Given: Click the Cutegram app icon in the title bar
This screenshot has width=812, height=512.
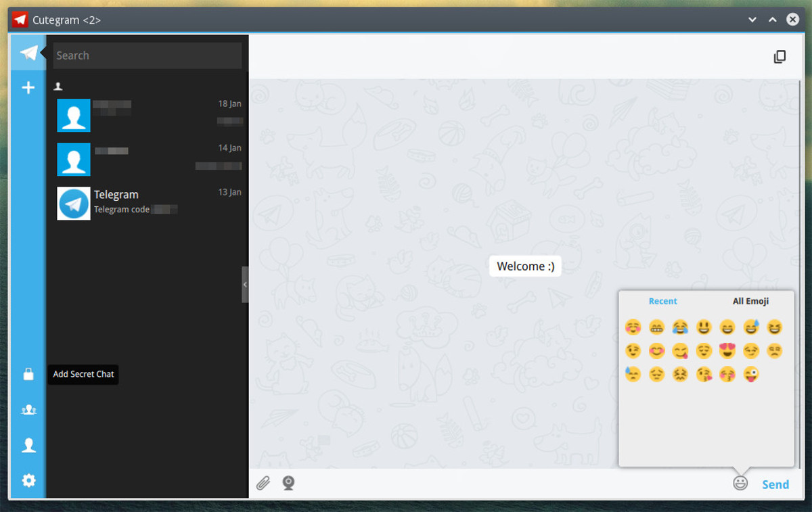Looking at the screenshot, I should coord(20,20).
